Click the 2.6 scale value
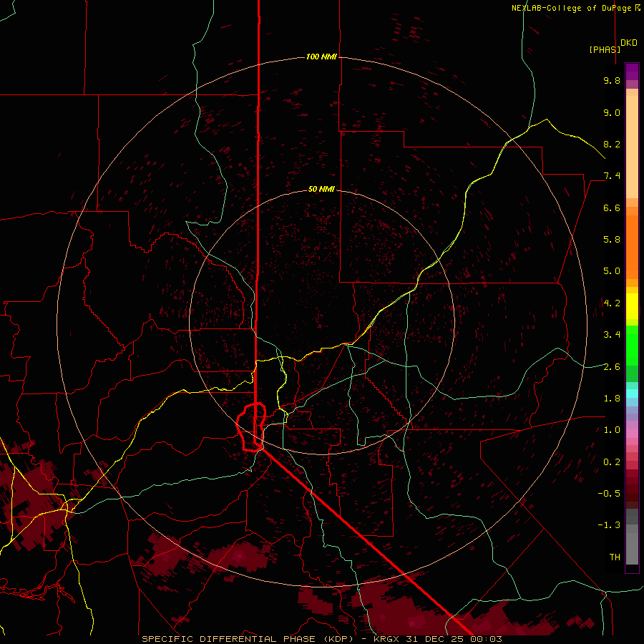The width and height of the screenshot is (644, 644). click(612, 367)
